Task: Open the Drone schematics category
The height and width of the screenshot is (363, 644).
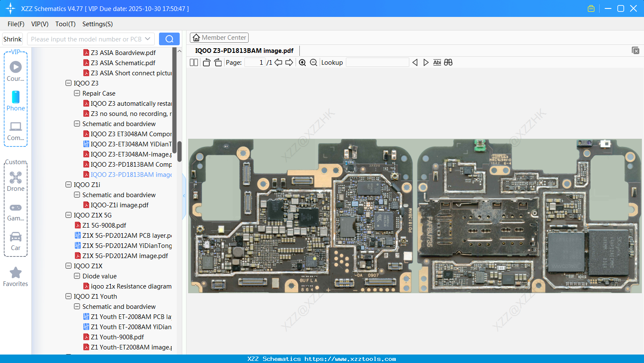Action: 16,177
